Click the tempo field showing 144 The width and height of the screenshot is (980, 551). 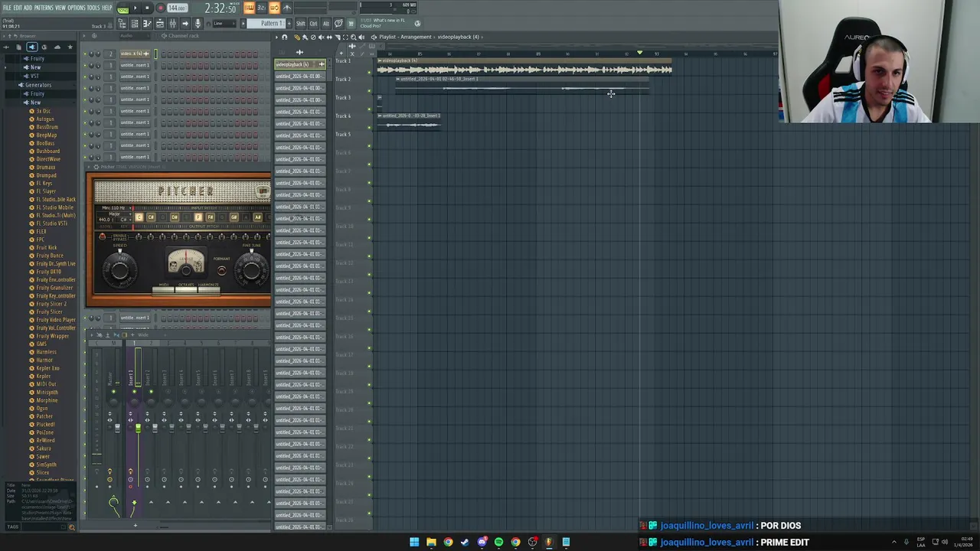point(177,8)
